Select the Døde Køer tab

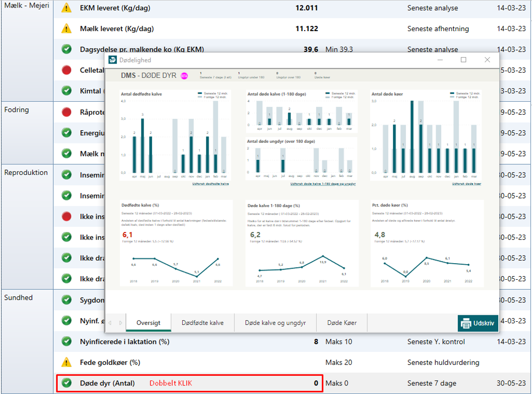[342, 323]
